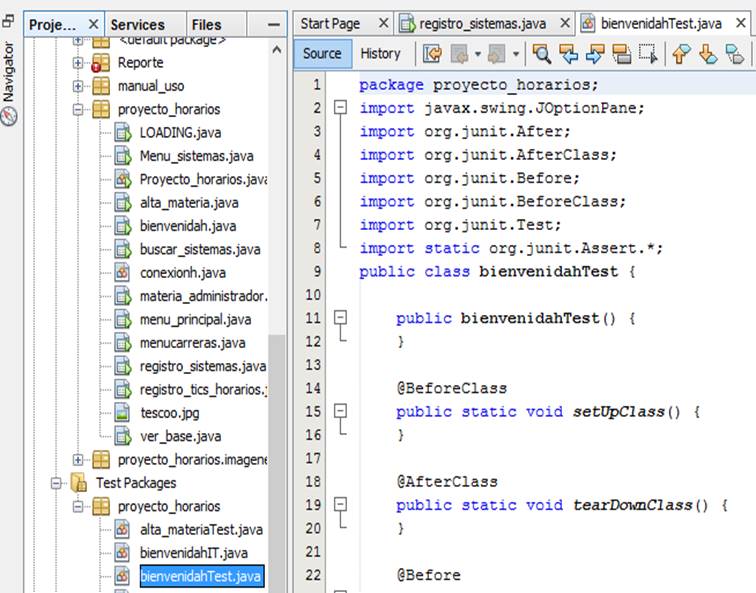
Task: Open Back navigation history dropdown arrow
Action: click(x=478, y=54)
